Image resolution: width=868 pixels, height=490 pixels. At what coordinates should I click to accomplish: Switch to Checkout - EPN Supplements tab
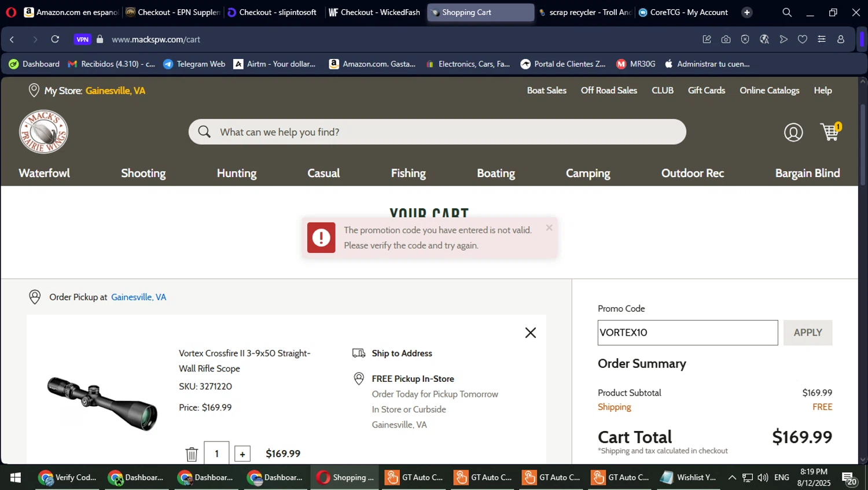tap(173, 12)
